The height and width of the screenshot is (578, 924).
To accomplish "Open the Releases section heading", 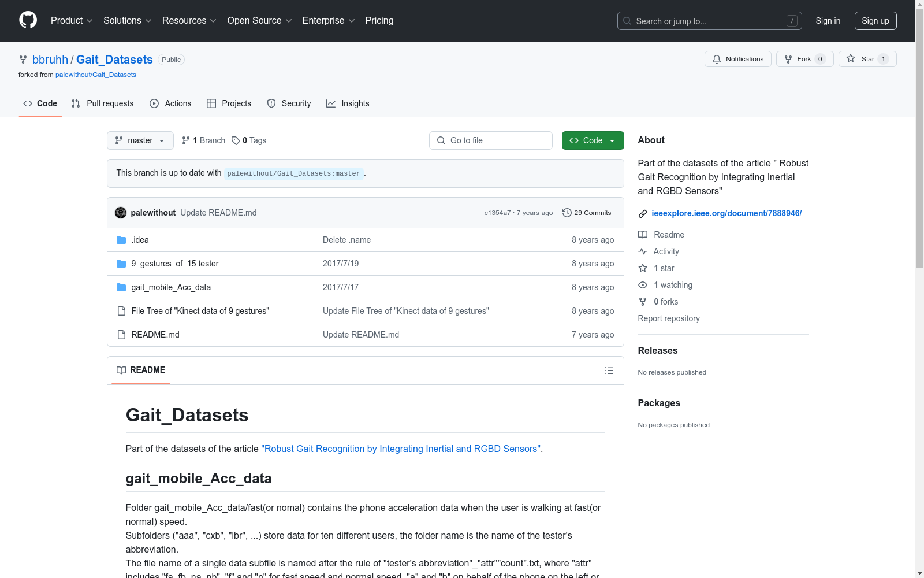I will [658, 350].
